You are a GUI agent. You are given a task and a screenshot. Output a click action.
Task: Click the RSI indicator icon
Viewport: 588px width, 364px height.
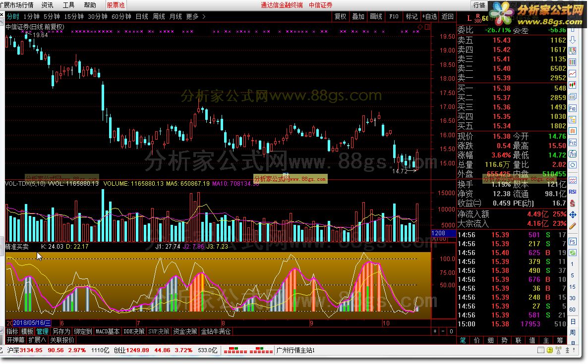pyautogui.click(x=572, y=192)
